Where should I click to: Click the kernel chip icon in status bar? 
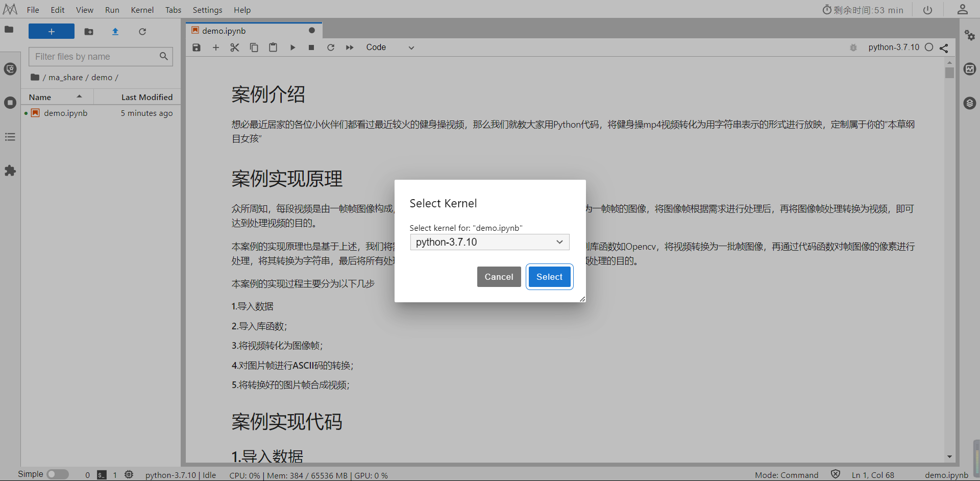(129, 474)
